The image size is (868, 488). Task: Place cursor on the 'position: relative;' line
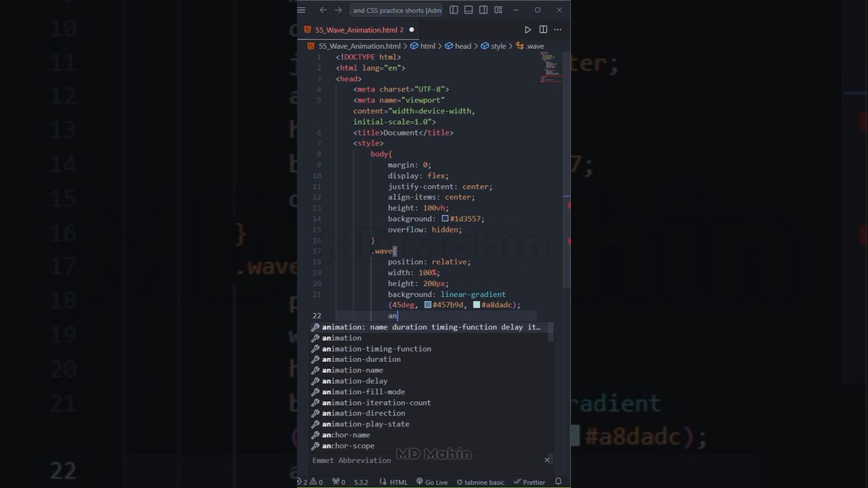coord(429,262)
